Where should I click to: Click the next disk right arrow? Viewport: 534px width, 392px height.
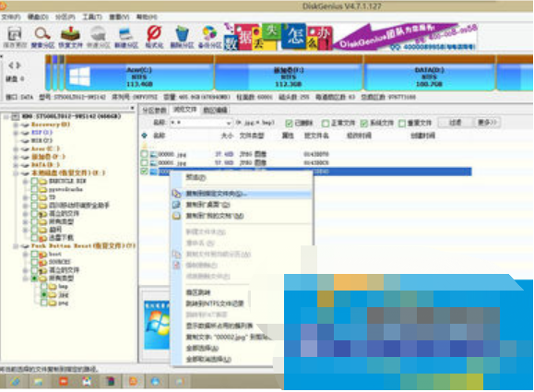[x=18, y=65]
